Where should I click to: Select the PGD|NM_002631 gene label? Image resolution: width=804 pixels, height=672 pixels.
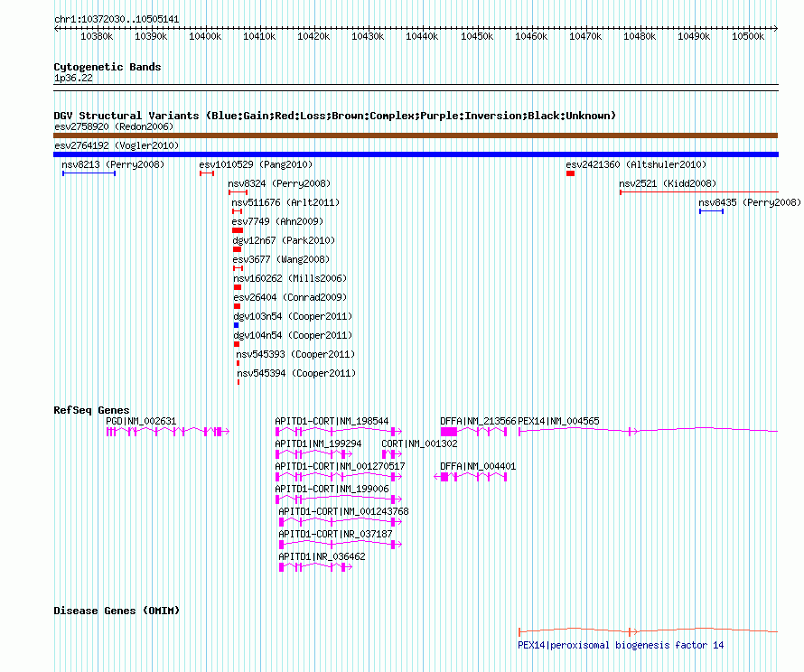(x=141, y=421)
